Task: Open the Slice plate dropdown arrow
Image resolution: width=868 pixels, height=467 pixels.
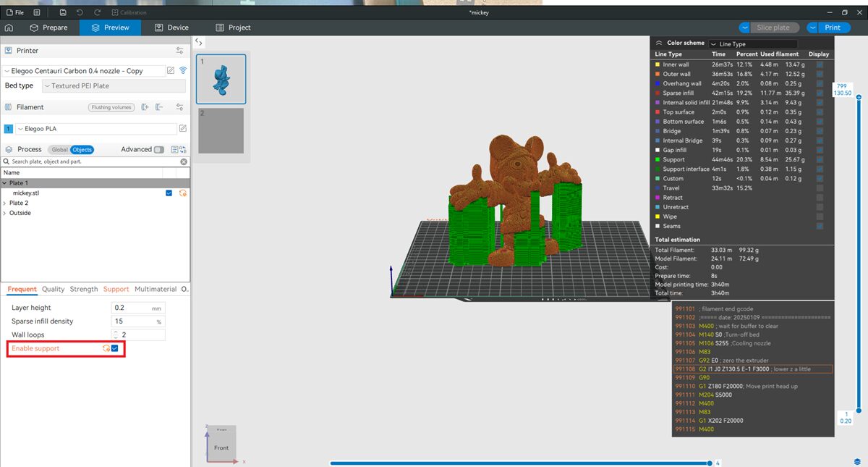Action: [x=745, y=28]
